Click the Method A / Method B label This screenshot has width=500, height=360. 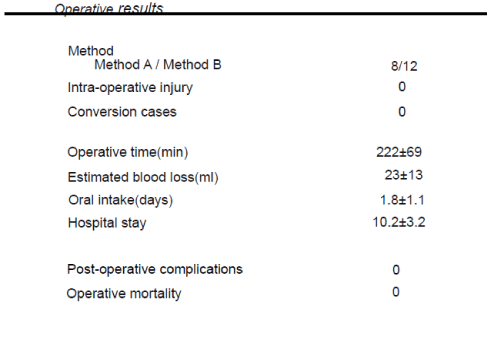pos(158,64)
